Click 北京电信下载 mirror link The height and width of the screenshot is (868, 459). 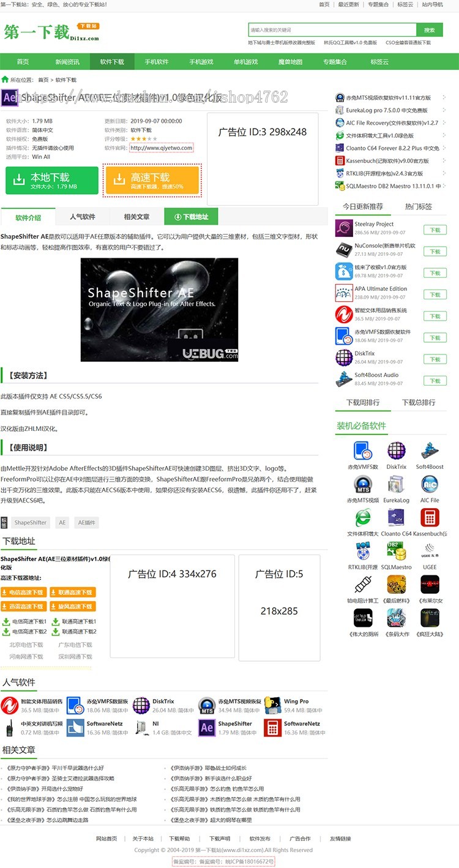[26, 645]
